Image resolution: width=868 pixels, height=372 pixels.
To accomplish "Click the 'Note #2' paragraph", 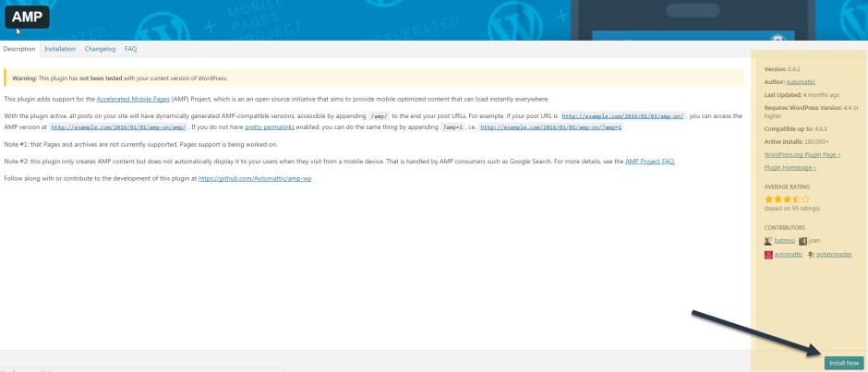I will pyautogui.click(x=339, y=162).
